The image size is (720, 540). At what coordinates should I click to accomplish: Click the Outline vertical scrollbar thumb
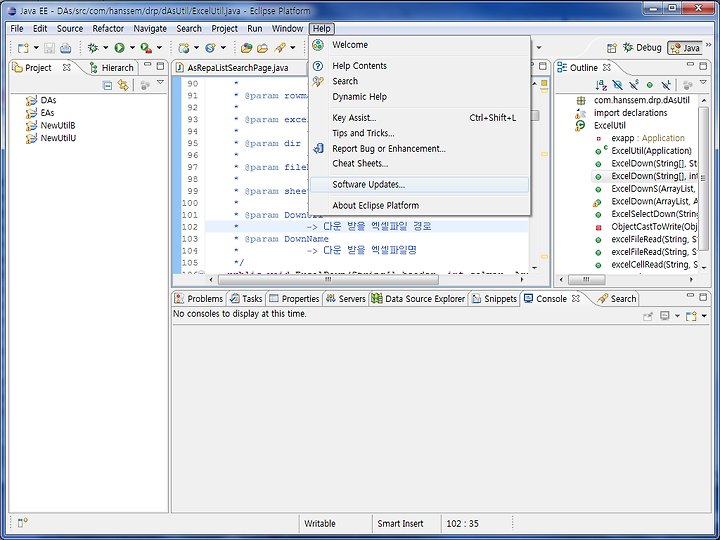tap(703, 179)
